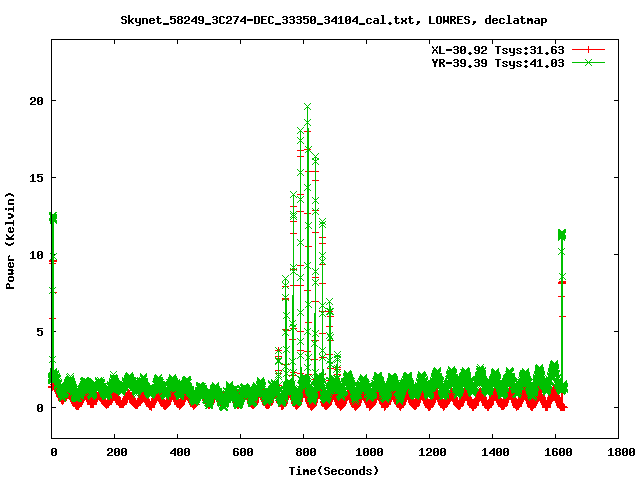This screenshot has width=640, height=480.
Task: Click the x-axis tick label 800
Action: (x=306, y=452)
